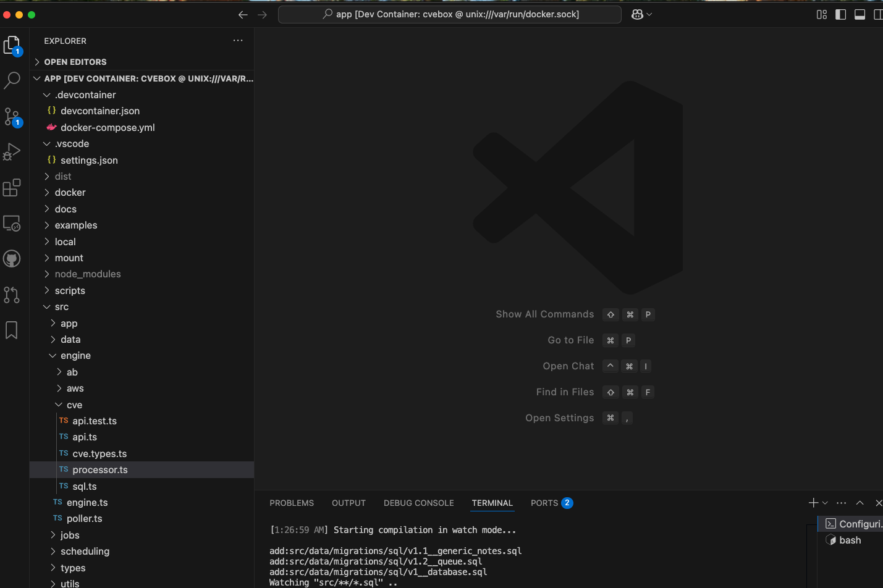Image resolution: width=883 pixels, height=588 pixels.
Task: Expand the dist folder
Action: (x=142, y=176)
